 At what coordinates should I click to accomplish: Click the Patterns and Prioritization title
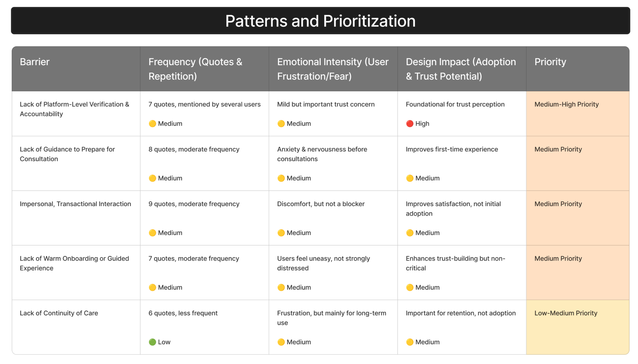[320, 21]
